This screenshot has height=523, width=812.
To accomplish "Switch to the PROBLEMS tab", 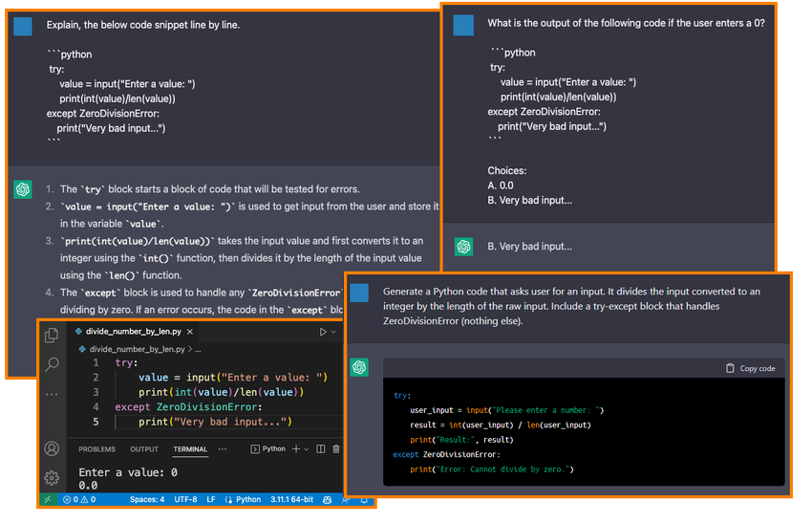I will [x=96, y=449].
